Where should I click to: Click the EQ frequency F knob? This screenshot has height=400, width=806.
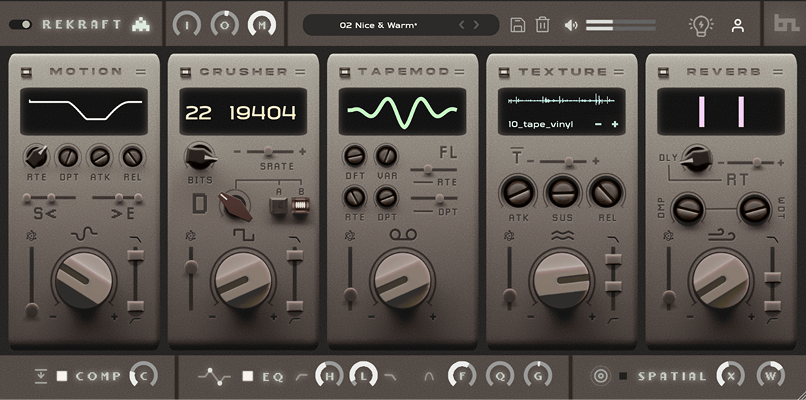(462, 376)
